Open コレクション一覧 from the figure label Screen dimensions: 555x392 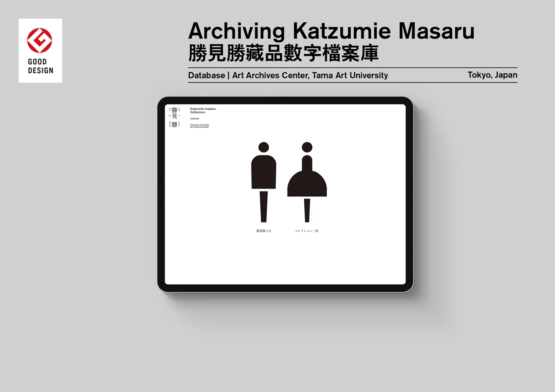[x=307, y=230]
